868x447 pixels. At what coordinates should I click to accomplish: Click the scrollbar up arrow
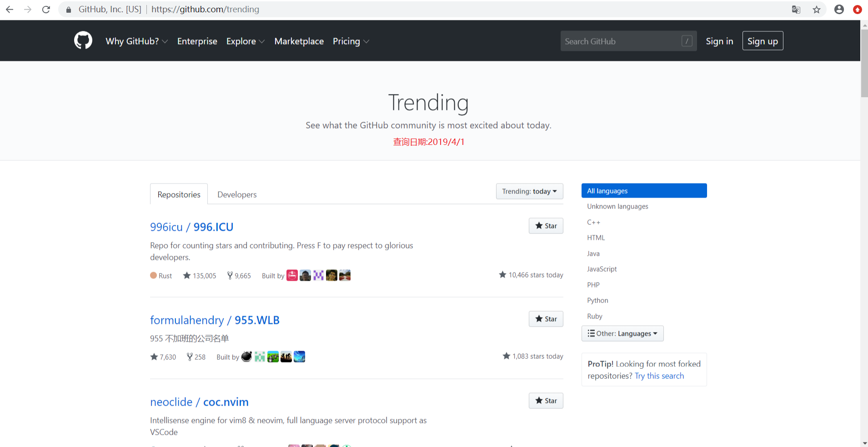864,25
